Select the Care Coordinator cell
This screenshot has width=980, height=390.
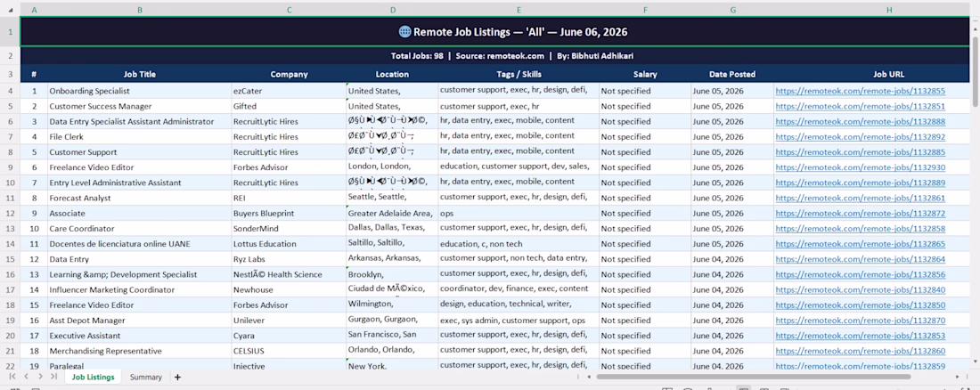pos(139,229)
